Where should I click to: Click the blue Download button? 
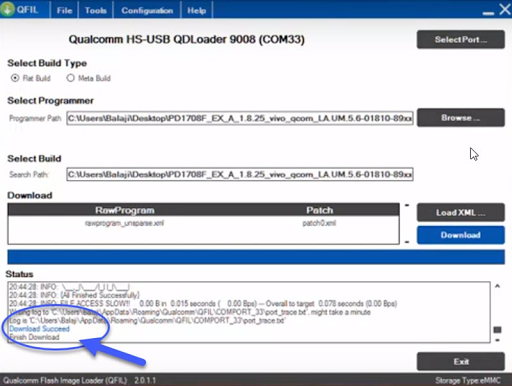click(461, 235)
